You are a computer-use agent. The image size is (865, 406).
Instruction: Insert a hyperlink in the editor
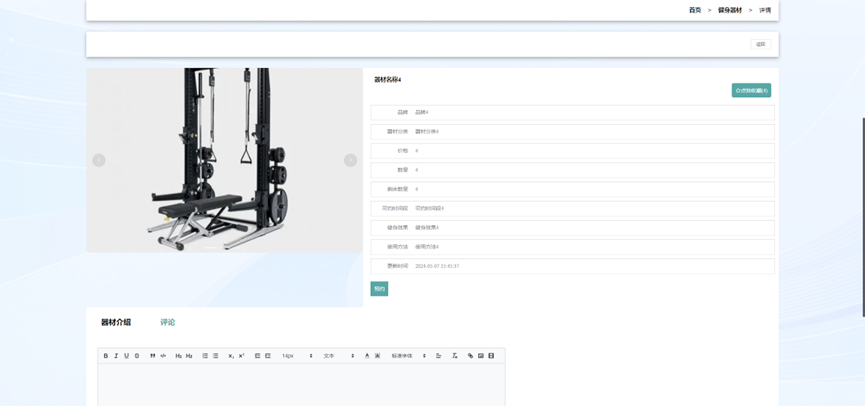coord(470,356)
